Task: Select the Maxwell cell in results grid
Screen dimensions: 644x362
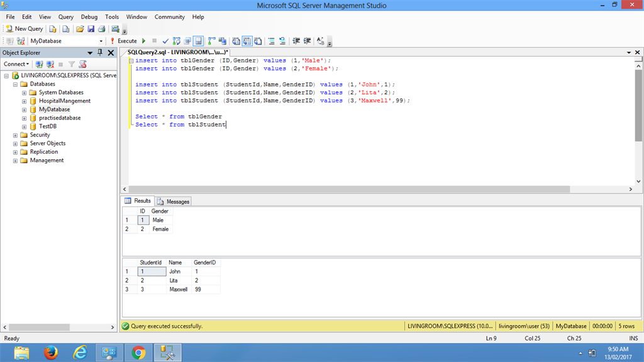Action: click(x=178, y=290)
